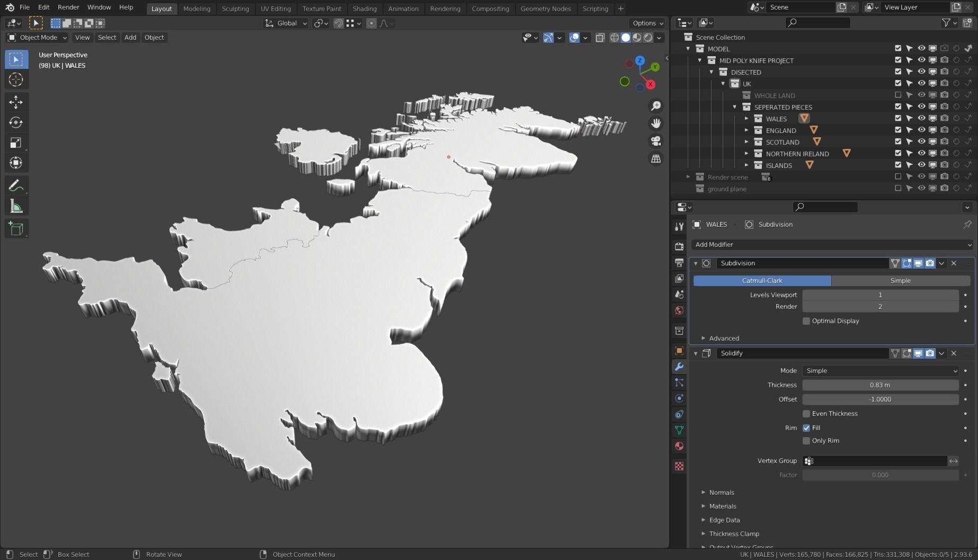978x560 pixels.
Task: Enable Only Rim checkbox
Action: [x=806, y=441]
